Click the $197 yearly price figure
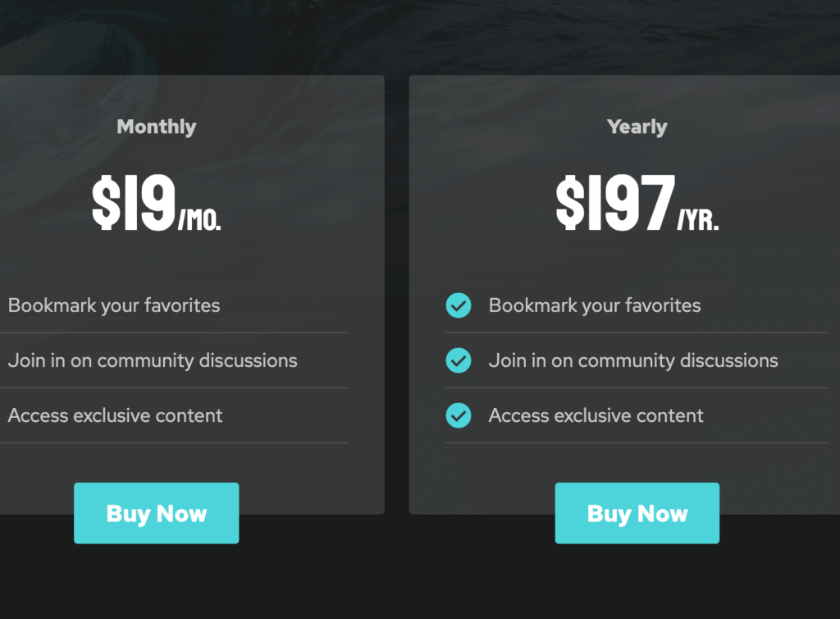840x619 pixels. [615, 203]
